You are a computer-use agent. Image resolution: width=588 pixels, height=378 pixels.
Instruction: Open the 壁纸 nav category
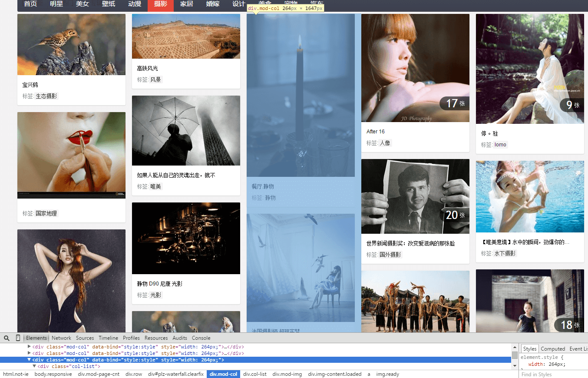[109, 4]
